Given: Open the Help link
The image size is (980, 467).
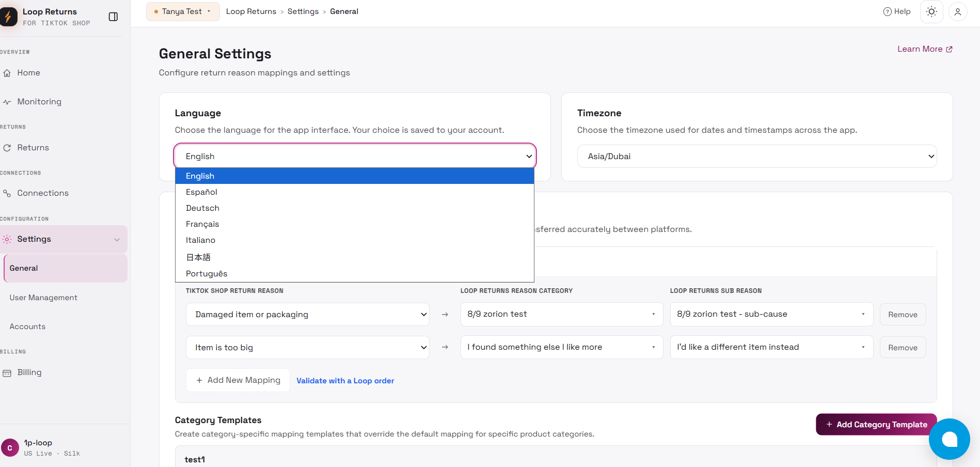Looking at the screenshot, I should coord(897,11).
